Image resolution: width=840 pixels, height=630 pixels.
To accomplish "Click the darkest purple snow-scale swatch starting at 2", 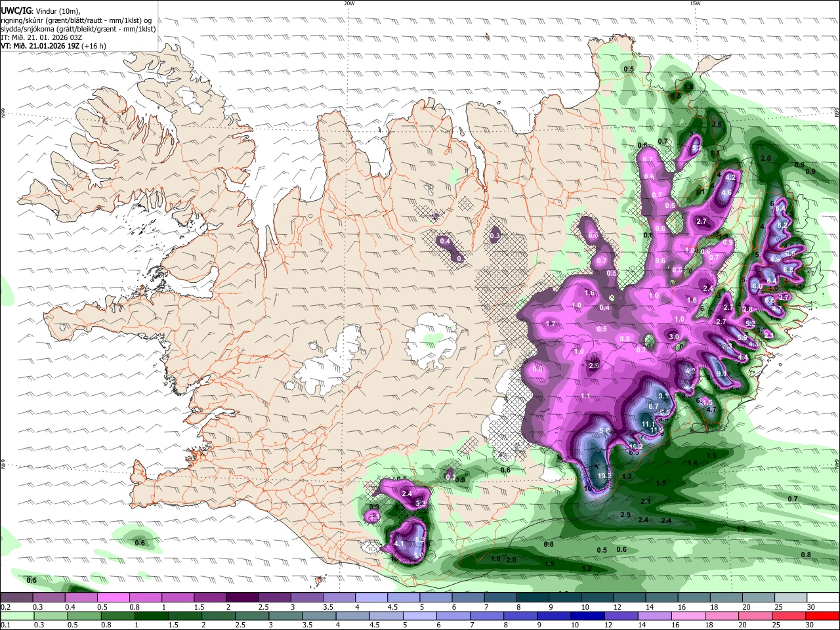I will tap(241, 597).
